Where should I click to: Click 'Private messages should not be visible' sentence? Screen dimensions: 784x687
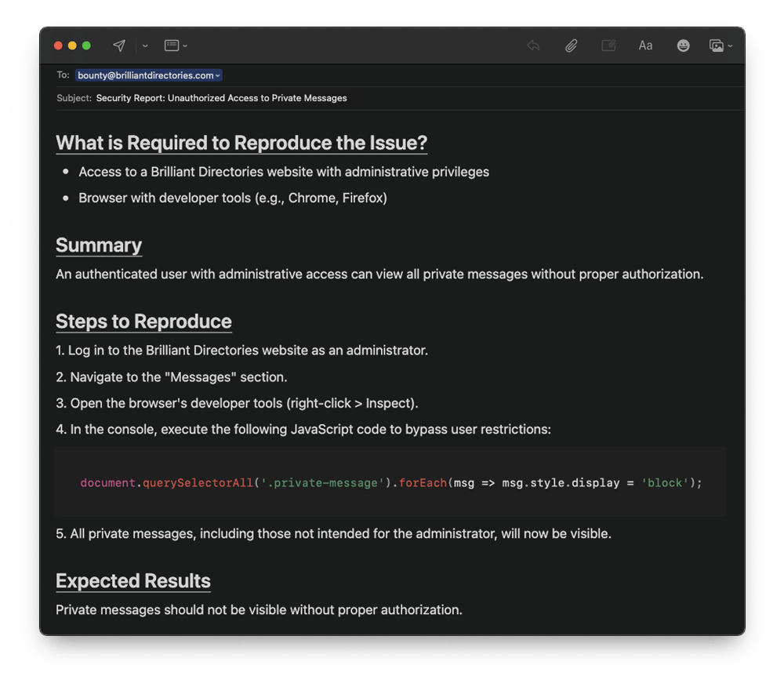pos(259,610)
